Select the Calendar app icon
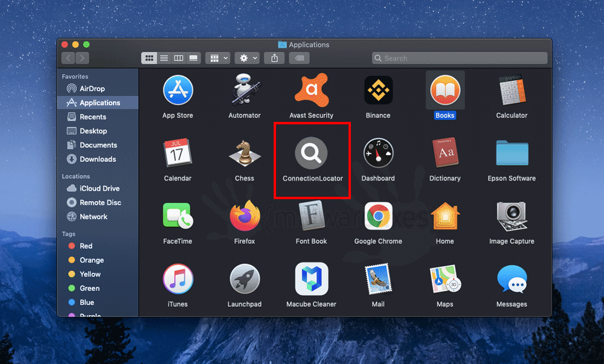Screen dimensions: 604x364 point(178,153)
